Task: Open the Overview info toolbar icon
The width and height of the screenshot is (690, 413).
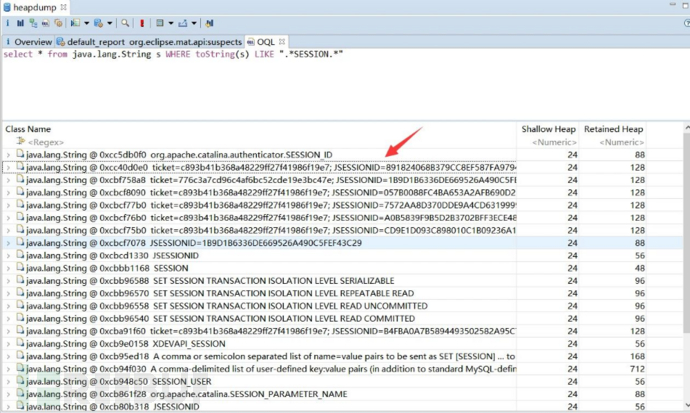Action: point(8,22)
